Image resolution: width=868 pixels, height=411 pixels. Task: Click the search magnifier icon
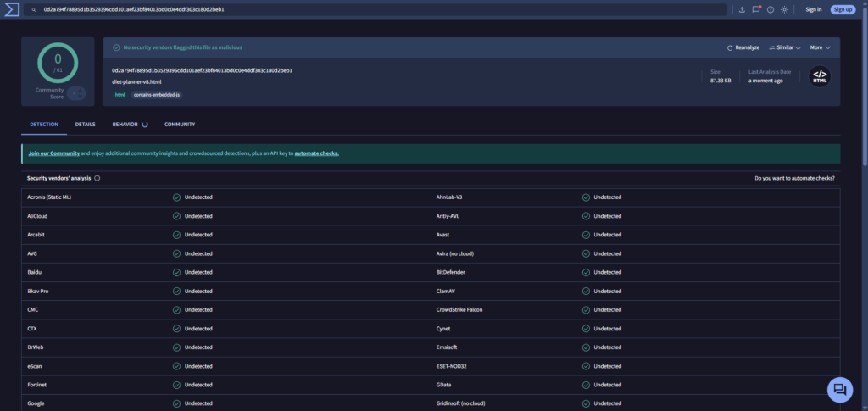click(x=33, y=9)
